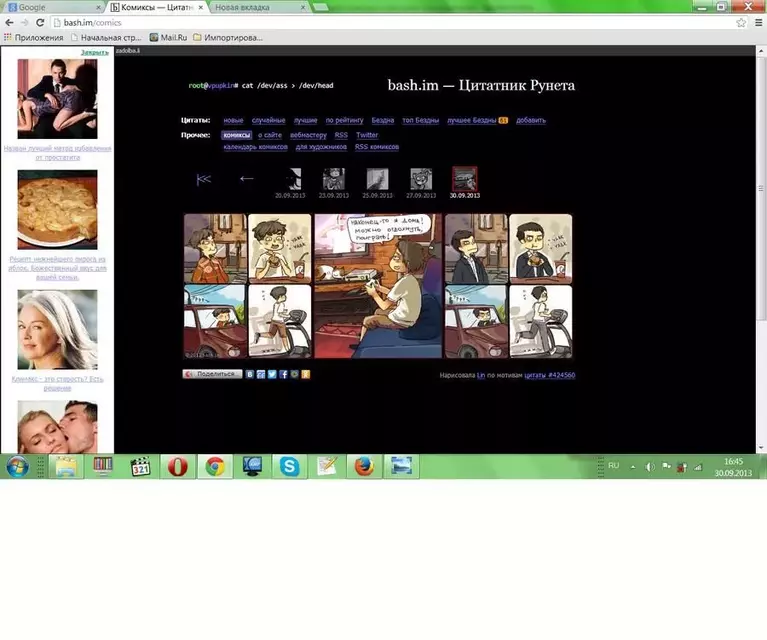Open the Импортирова... bookmarks folder
767x640 pixels.
[228, 37]
